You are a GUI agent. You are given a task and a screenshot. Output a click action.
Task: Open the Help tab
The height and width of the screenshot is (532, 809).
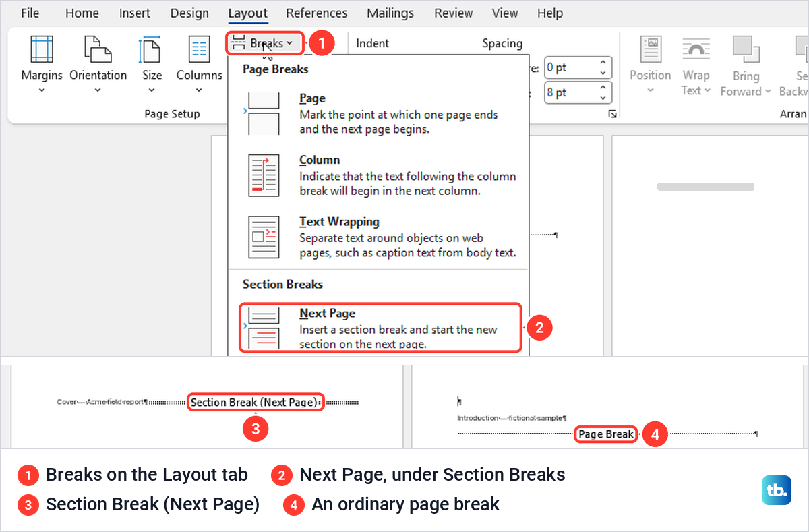pos(550,13)
